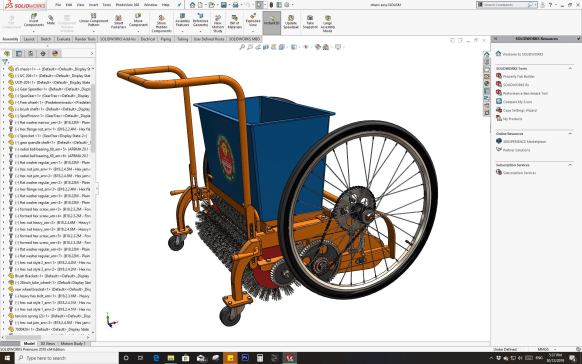Click the Print icon in top toolbar

[x=235, y=5]
